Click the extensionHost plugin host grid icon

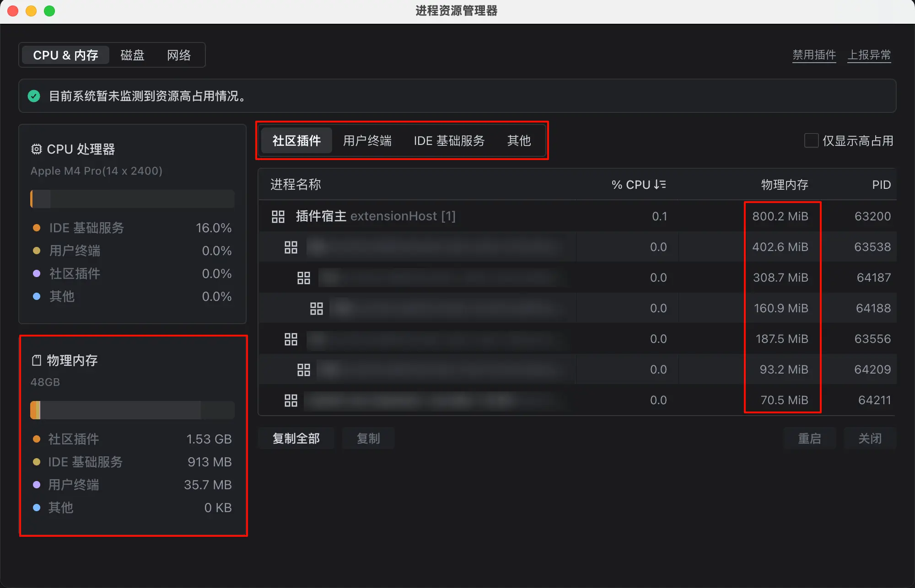pyautogui.click(x=278, y=216)
